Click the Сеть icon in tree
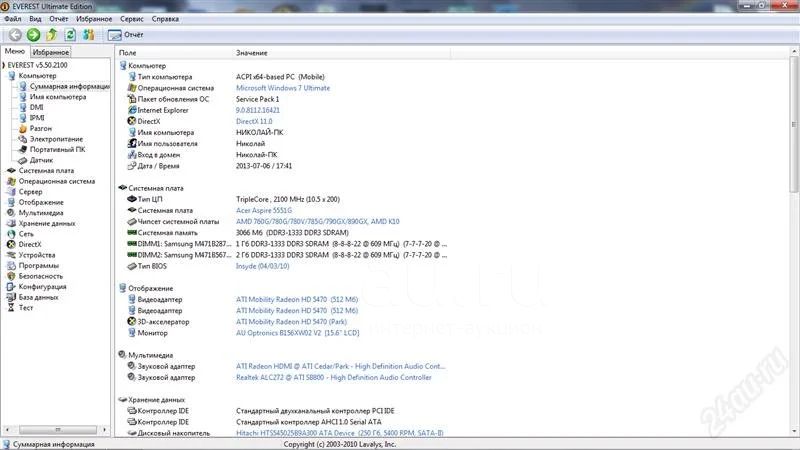This screenshot has height=450, width=800. 11,234
